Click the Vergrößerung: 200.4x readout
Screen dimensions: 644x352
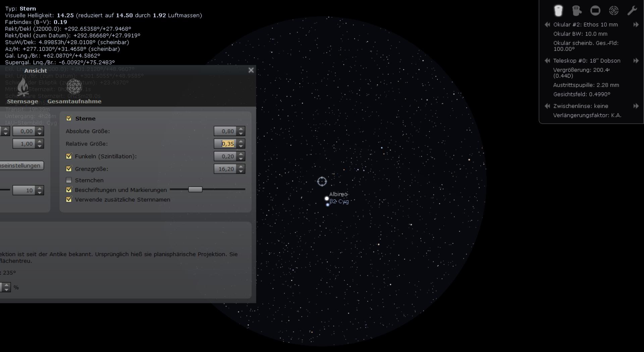click(x=581, y=73)
